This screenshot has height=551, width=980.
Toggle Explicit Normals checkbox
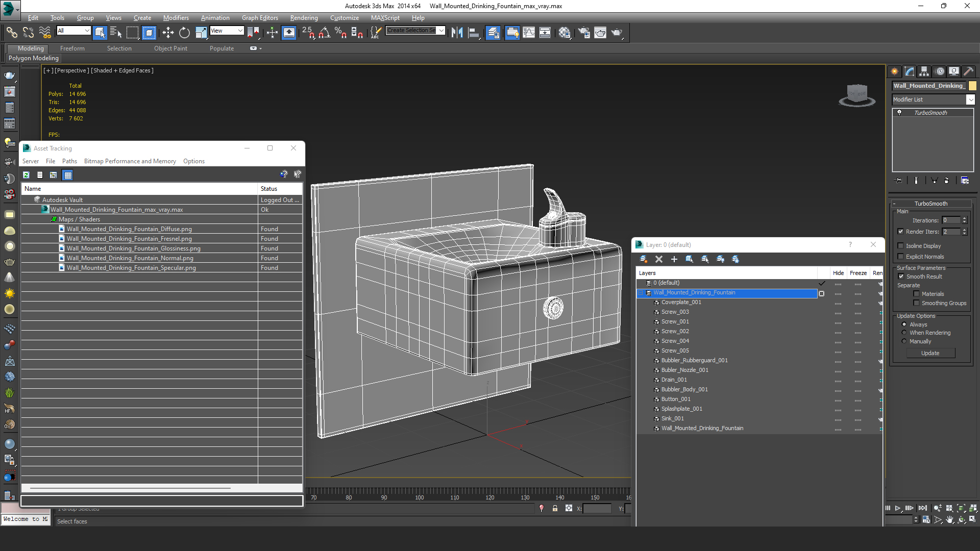click(x=901, y=257)
